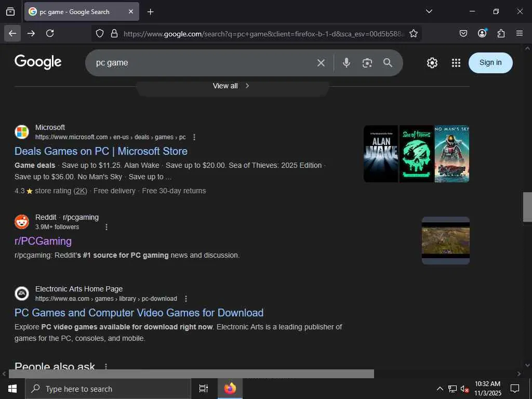Open muted volume tray icon

click(464, 389)
